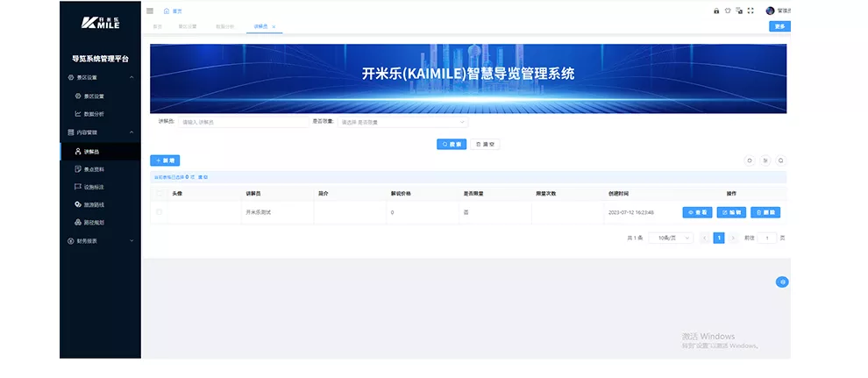Open the theme shirt icon
The image size is (868, 378).
coord(728,11)
